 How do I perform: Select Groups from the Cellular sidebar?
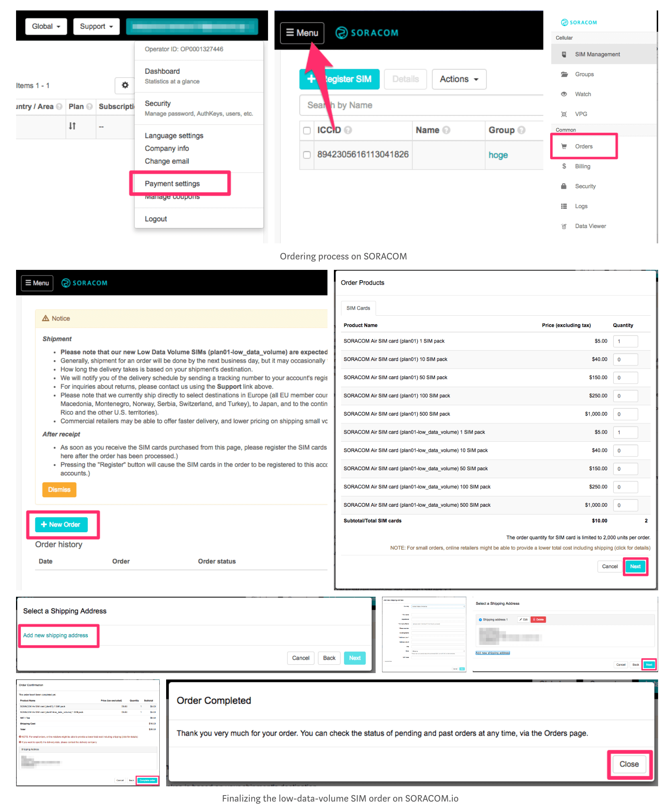(584, 74)
